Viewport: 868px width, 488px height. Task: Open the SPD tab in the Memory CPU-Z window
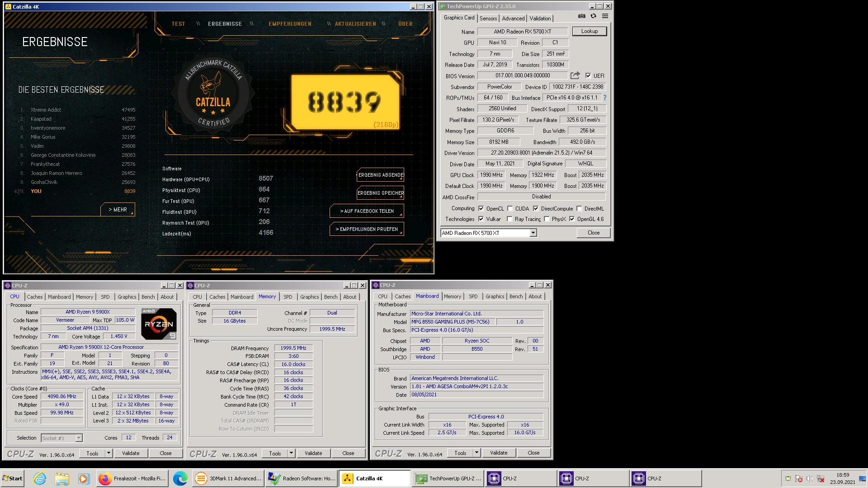coord(288,297)
